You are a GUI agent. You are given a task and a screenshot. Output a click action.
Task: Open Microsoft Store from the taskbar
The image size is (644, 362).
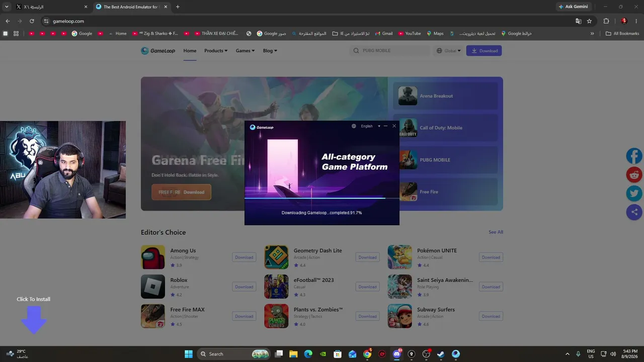pos(338,354)
